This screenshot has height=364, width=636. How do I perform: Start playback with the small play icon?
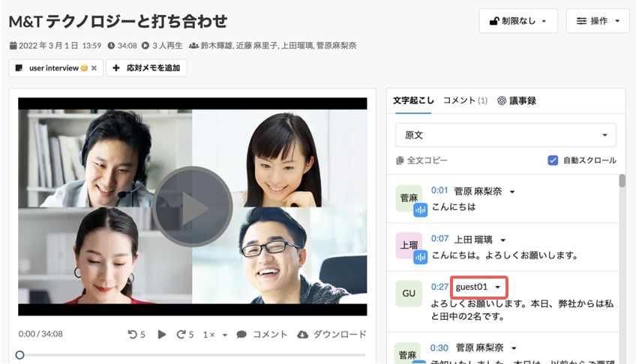(161, 335)
